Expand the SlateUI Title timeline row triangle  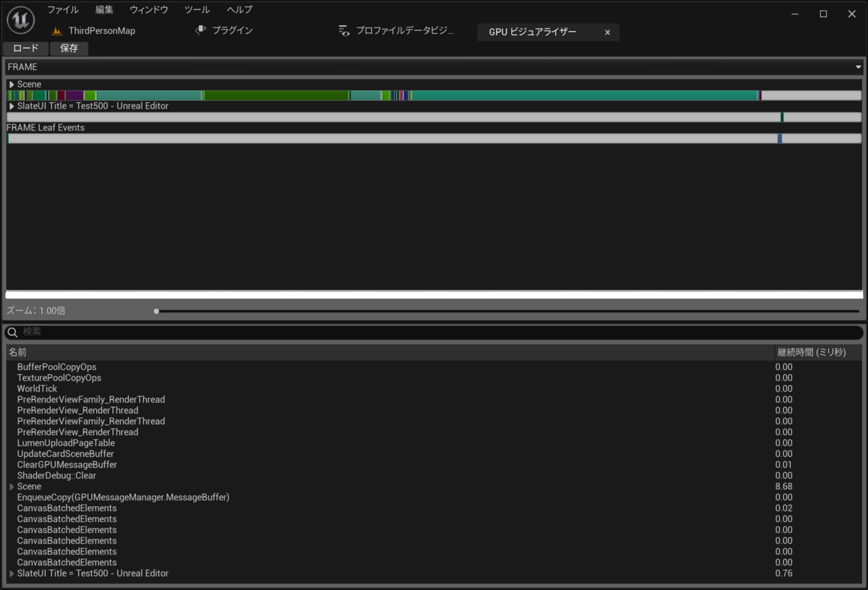12,106
